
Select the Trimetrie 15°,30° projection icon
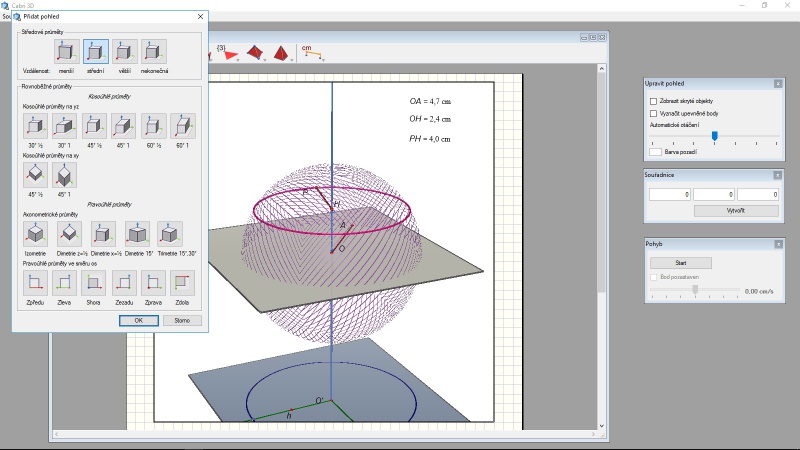coord(170,234)
